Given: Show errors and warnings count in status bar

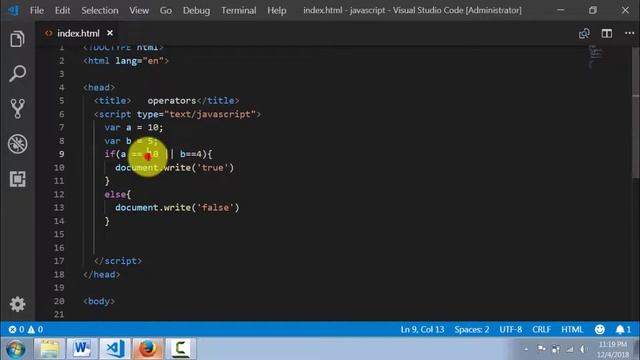Looking at the screenshot, I should [x=26, y=329].
